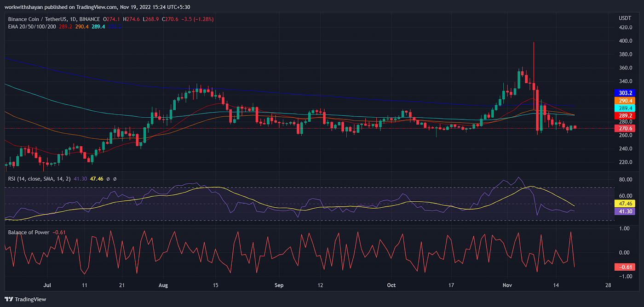Click the '360.0' price axis label
The image size is (644, 307).
[x=625, y=68]
